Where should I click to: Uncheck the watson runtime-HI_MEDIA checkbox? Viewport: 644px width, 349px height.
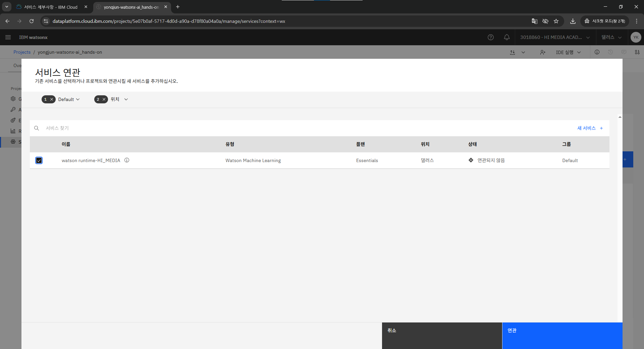click(39, 160)
